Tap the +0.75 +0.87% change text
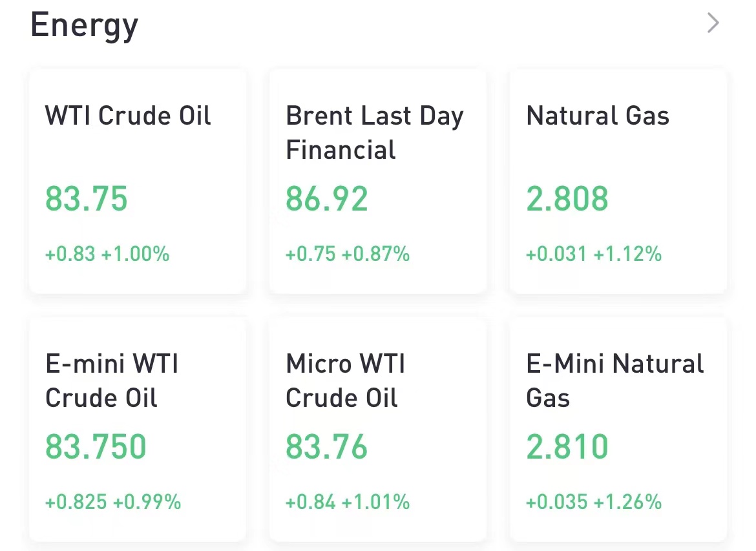 point(348,254)
